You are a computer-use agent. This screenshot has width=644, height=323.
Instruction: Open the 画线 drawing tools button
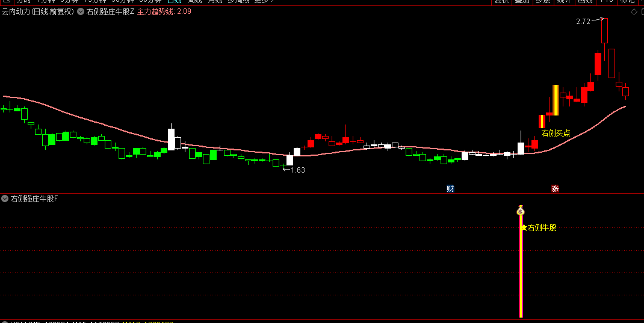coord(585,1)
